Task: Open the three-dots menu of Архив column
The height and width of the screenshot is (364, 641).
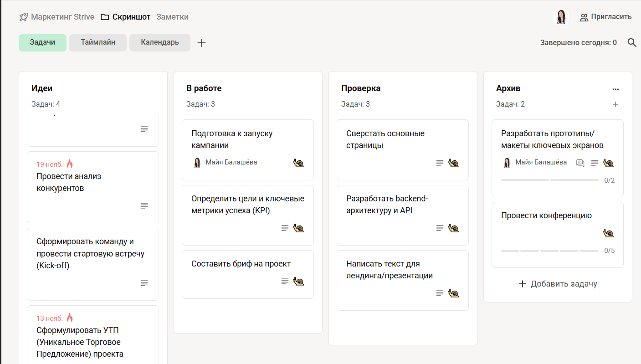Action: tap(615, 89)
